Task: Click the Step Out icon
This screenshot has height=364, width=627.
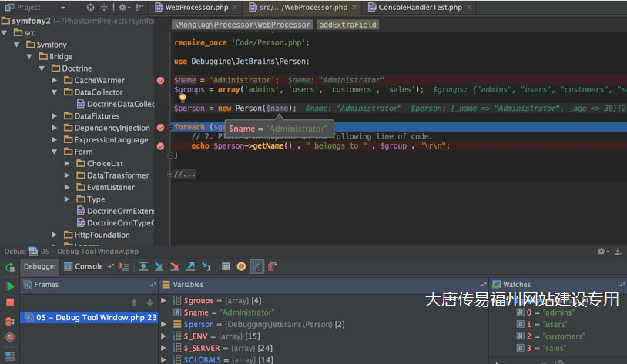Action: [191, 266]
